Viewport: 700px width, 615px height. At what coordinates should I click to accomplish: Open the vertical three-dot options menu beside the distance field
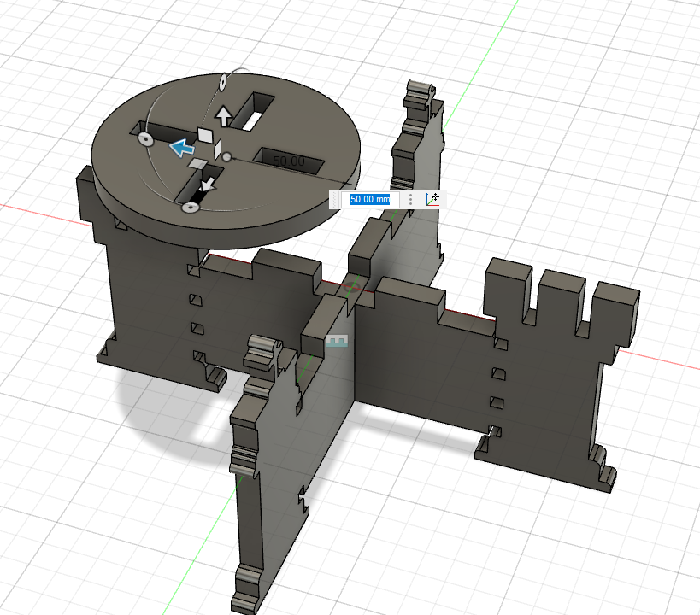tap(411, 200)
